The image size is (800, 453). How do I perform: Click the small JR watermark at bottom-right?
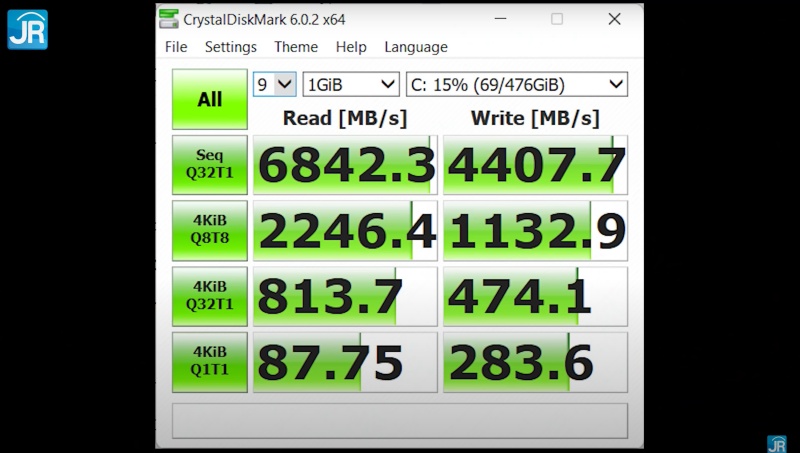click(776, 443)
